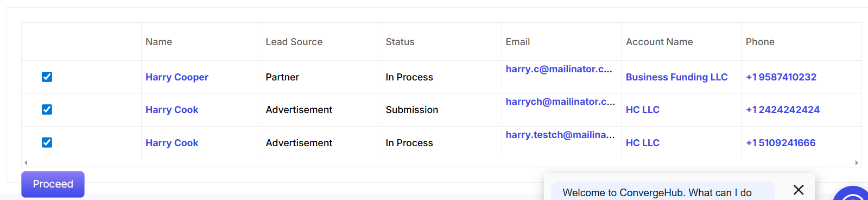The width and height of the screenshot is (868, 200).
Task: Uncheck the checkbox for Harry Cook Submission row
Action: pyautogui.click(x=47, y=109)
